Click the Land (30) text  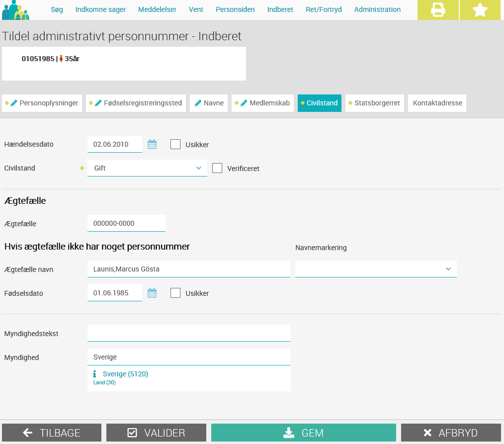(104, 382)
